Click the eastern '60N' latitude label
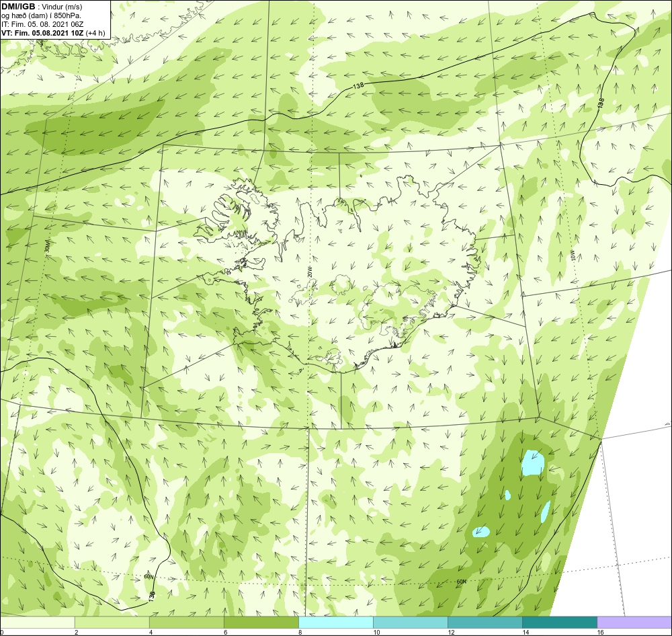The width and height of the screenshot is (672, 636). (x=461, y=582)
